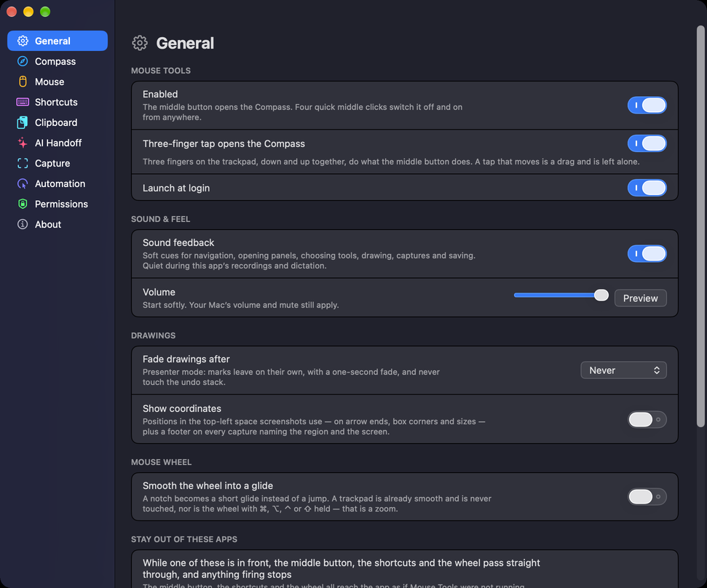Screen dimensions: 707x588
Task: Click the Preview sound button
Action: (640, 298)
